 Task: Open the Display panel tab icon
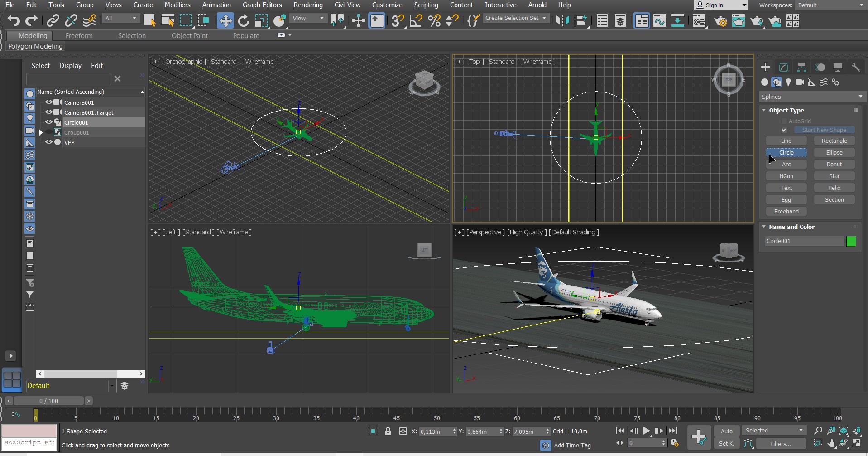838,67
